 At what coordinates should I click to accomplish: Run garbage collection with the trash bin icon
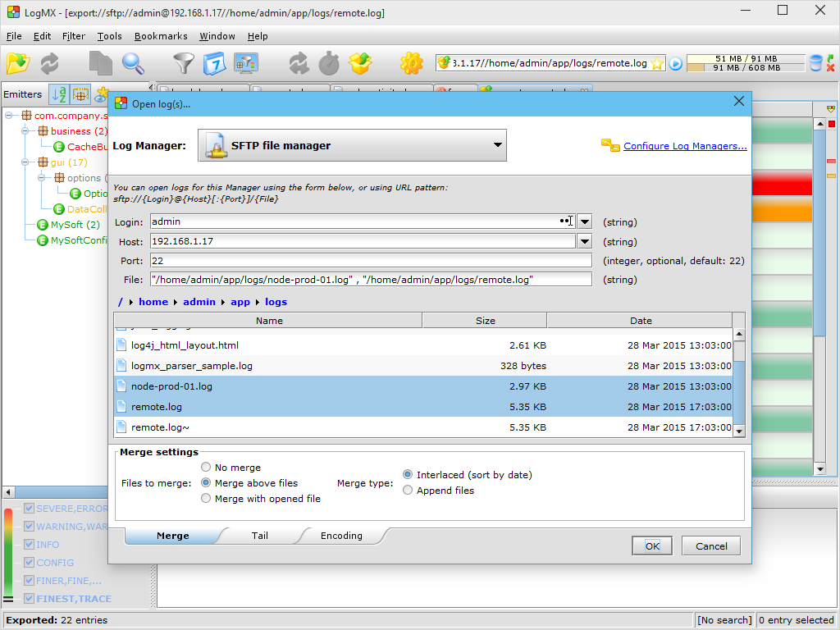[815, 63]
